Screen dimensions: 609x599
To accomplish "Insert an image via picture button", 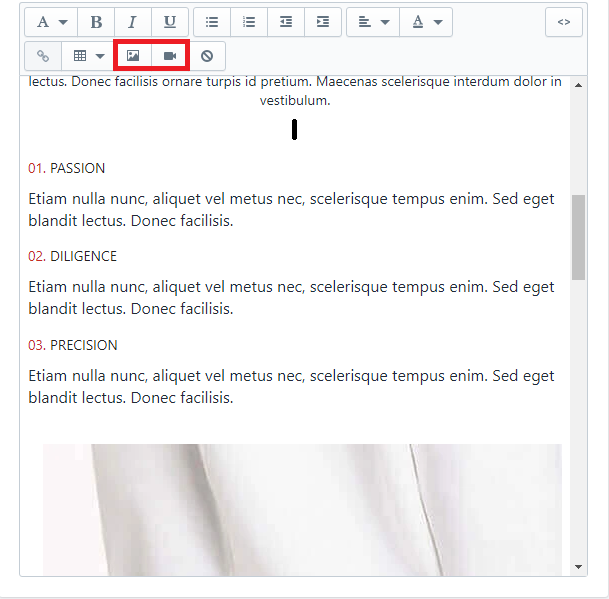I will click(x=133, y=56).
